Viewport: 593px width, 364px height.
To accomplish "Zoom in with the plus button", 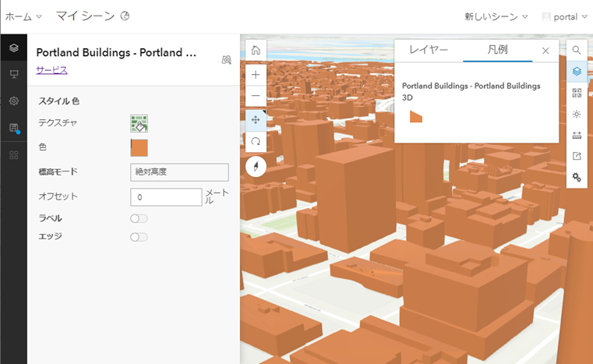I will (x=256, y=75).
